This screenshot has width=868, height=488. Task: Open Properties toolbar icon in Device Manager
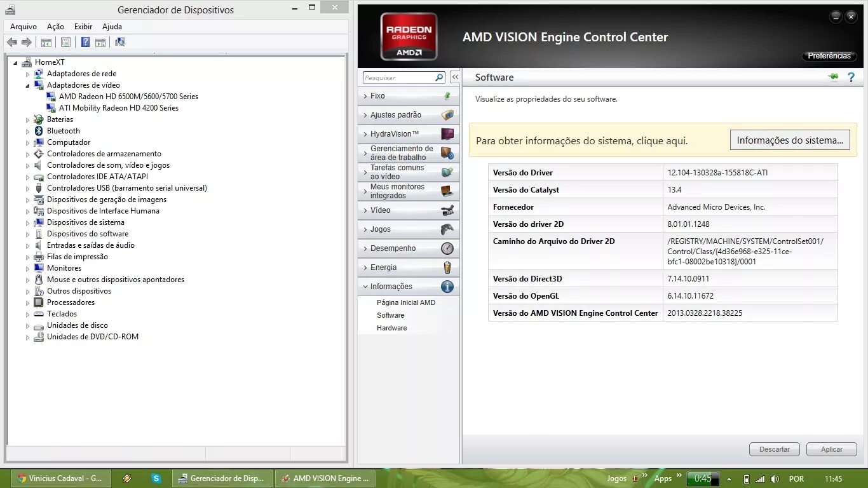click(65, 43)
